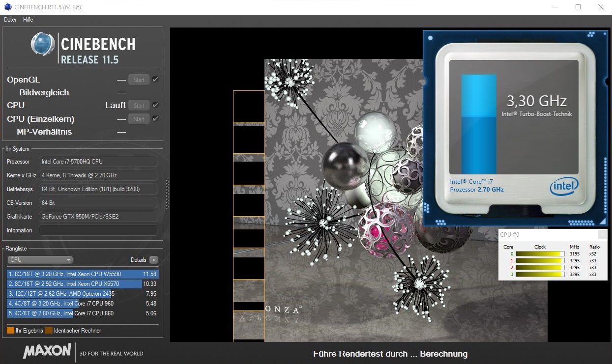Click the Bildvergleich label
The image size is (612, 364).
(x=44, y=92)
